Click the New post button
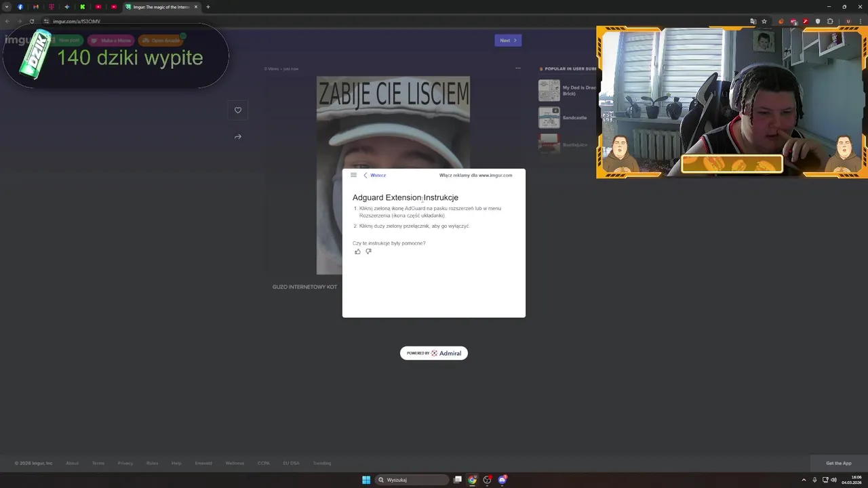The height and width of the screenshot is (488, 868). tap(66, 40)
